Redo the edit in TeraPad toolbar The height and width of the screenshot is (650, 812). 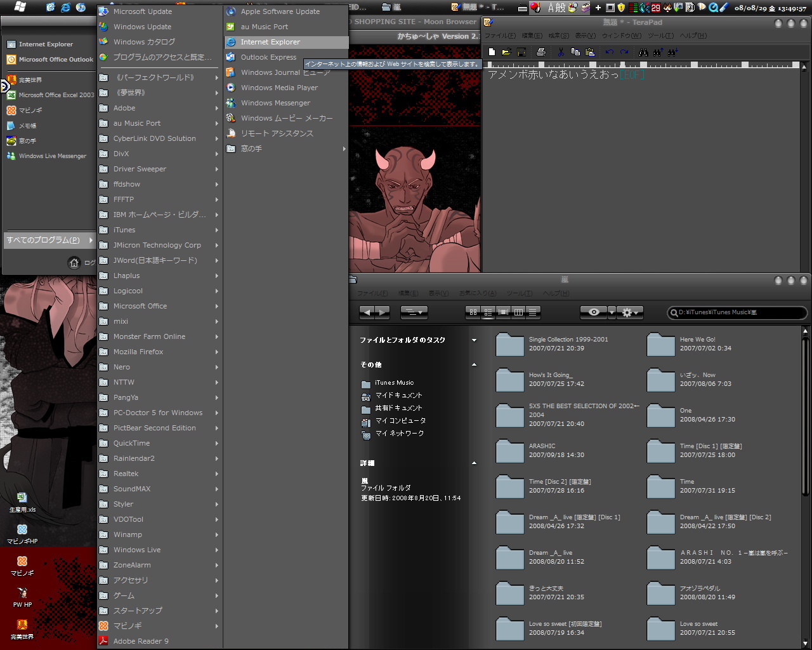624,52
